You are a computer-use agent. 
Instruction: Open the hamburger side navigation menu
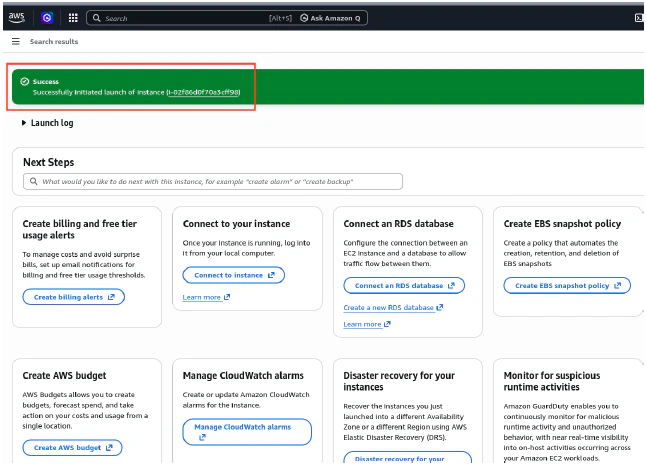coord(16,41)
